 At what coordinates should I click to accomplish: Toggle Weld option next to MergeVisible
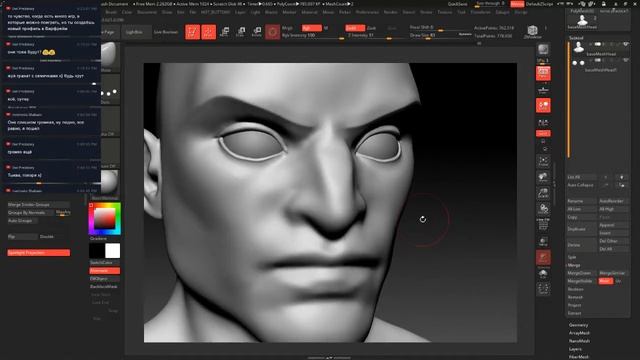tap(606, 281)
